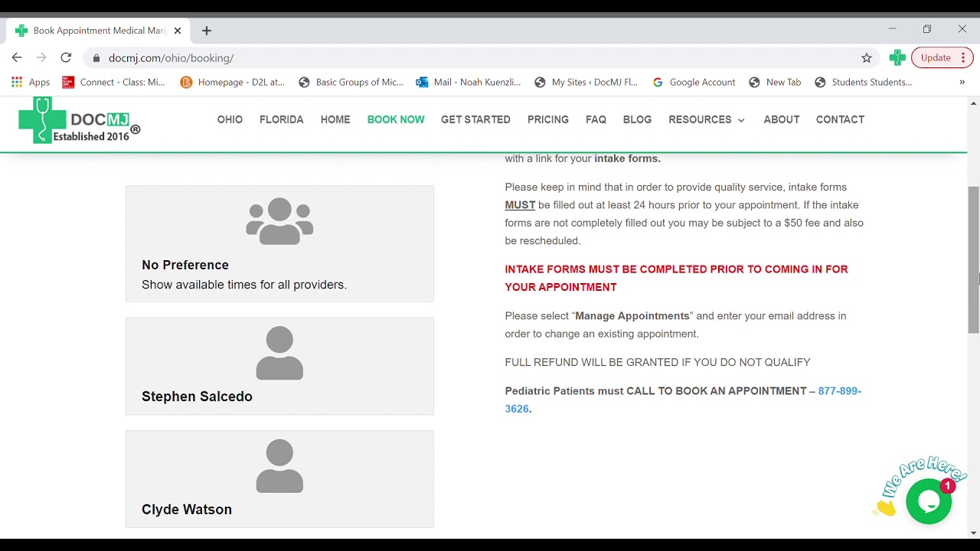Open the New Tab bookmark
This screenshot has width=980, height=551.
pos(775,82)
